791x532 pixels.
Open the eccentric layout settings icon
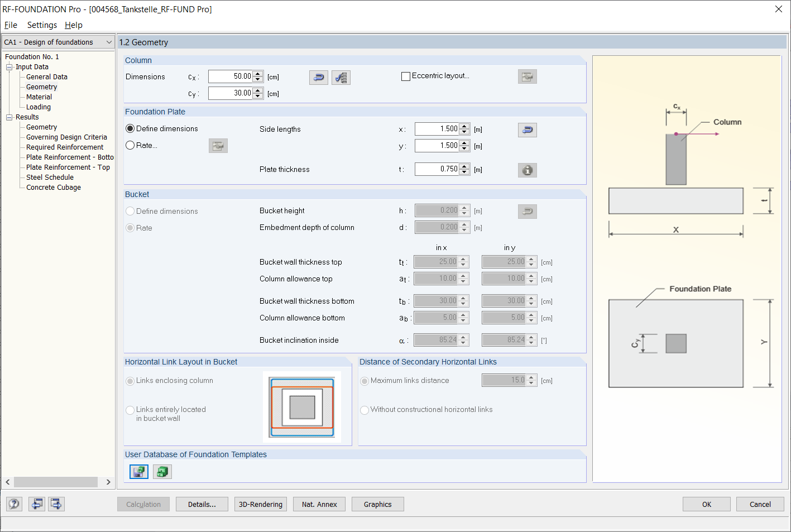tap(527, 76)
